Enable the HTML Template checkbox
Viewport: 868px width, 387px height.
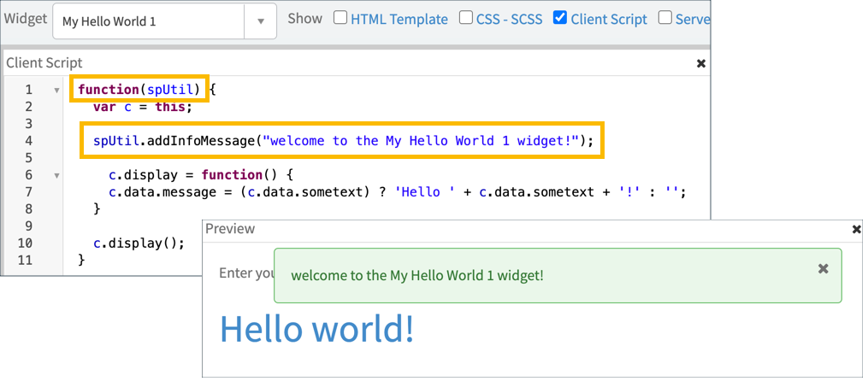click(340, 18)
